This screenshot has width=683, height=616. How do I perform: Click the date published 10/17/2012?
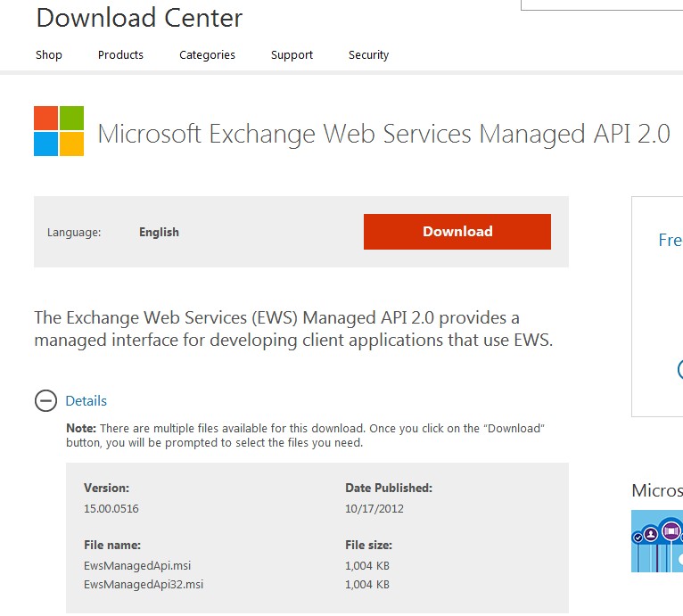[x=374, y=509]
